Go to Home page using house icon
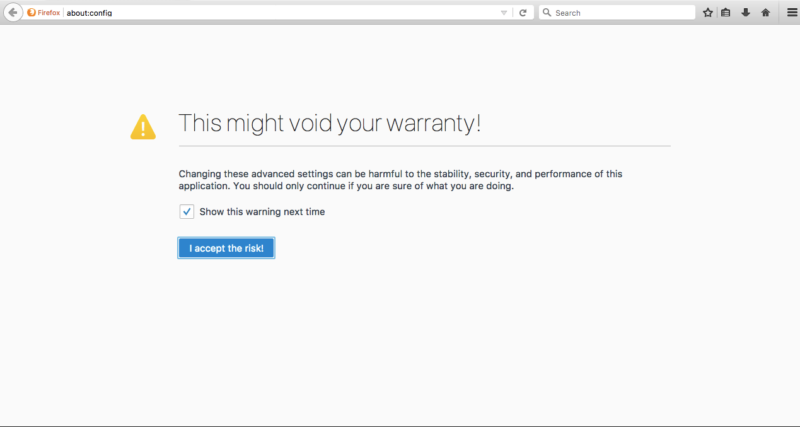The height and width of the screenshot is (427, 800). 765,13
